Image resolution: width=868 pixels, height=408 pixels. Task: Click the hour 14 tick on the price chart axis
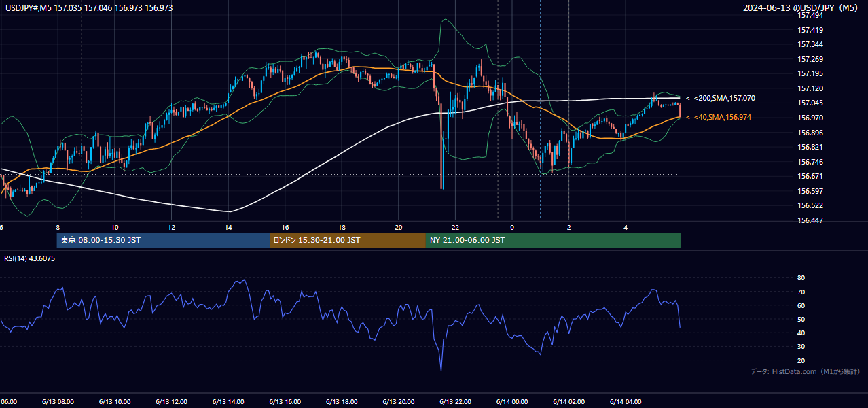tap(228, 227)
